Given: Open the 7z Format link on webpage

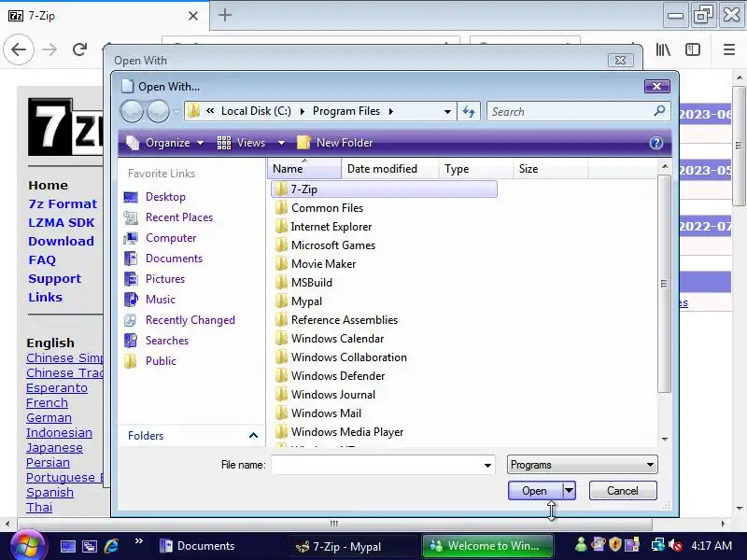Looking at the screenshot, I should 63,203.
